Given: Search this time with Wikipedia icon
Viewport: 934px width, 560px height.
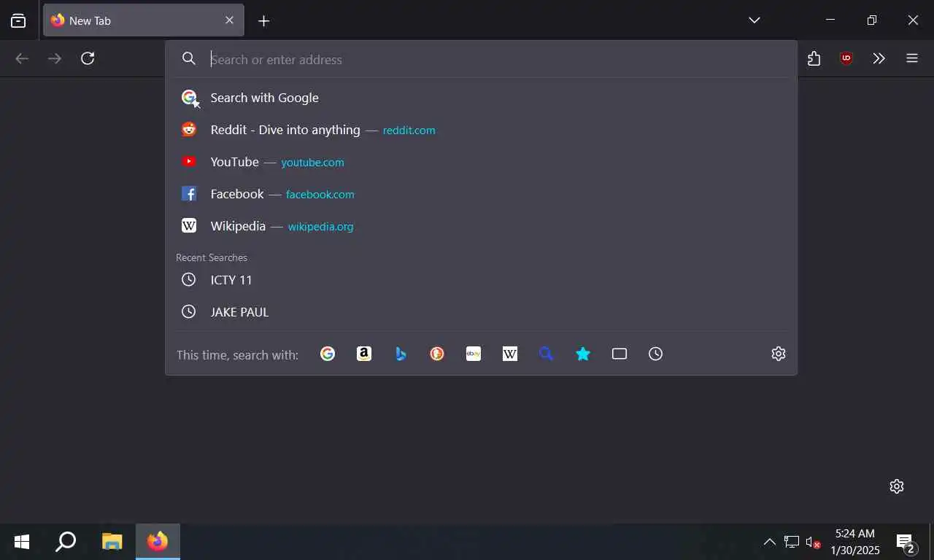Looking at the screenshot, I should click(510, 354).
